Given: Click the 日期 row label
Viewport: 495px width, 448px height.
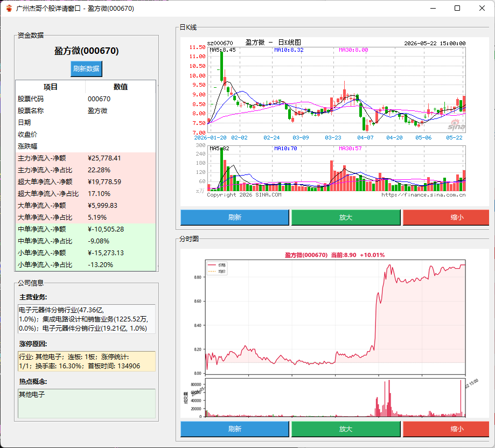Looking at the screenshot, I should pos(24,122).
